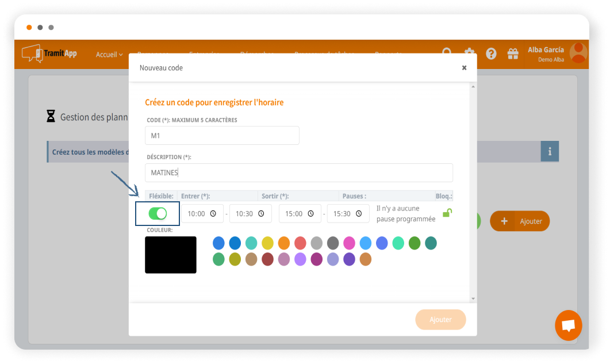The image size is (610, 364).
Task: Open the 10:30 entry time picker
Action: (x=250, y=213)
